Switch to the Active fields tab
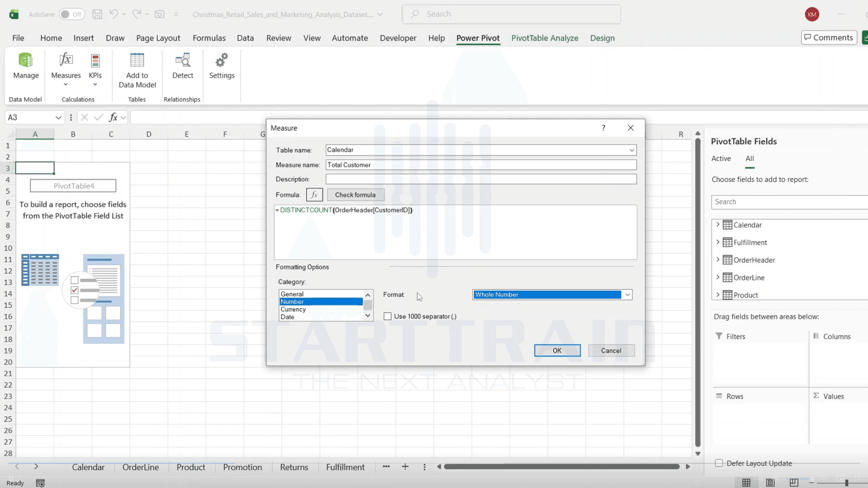Viewport: 868px width, 488px height. coord(721,158)
